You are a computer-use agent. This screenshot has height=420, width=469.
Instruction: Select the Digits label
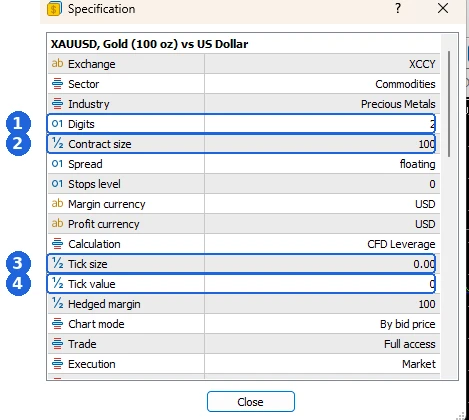(81, 124)
